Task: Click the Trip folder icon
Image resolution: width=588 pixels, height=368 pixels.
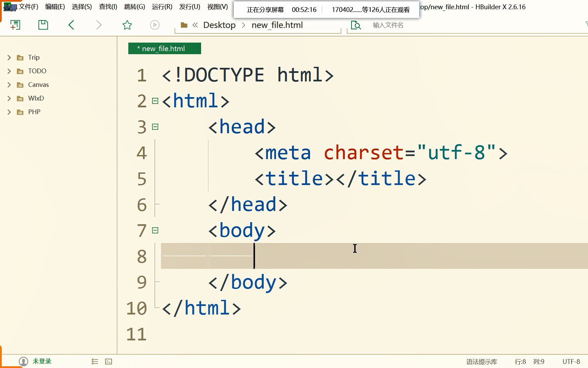Action: (x=20, y=58)
